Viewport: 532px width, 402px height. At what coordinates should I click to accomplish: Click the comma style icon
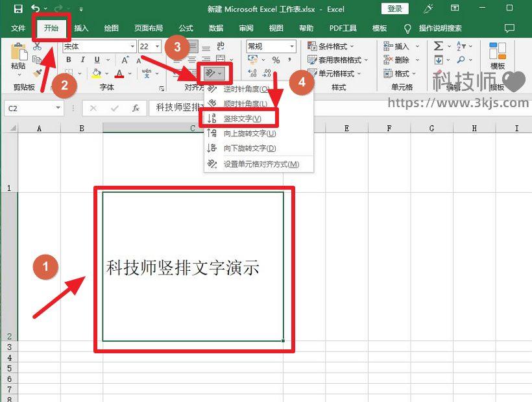(x=289, y=60)
